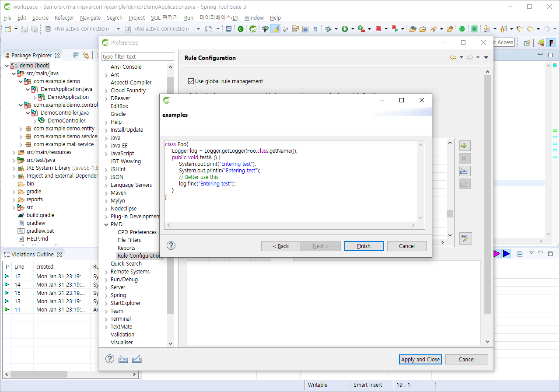Click the Open Perspective icon
Viewport: 560px width, 392px height.
pyautogui.click(x=527, y=42)
